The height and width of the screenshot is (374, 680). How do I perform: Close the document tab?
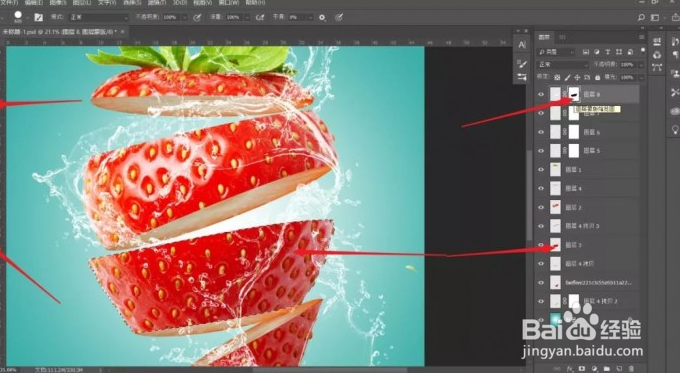coord(122,32)
